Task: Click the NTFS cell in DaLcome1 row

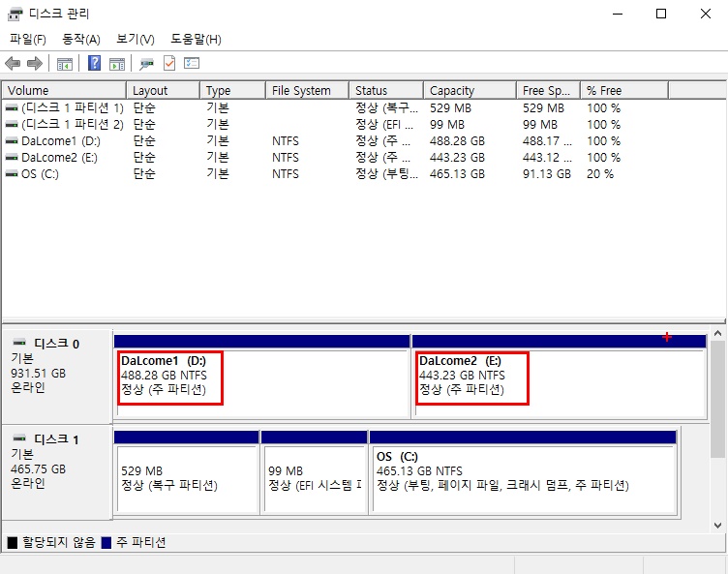Action: pyautogui.click(x=286, y=141)
